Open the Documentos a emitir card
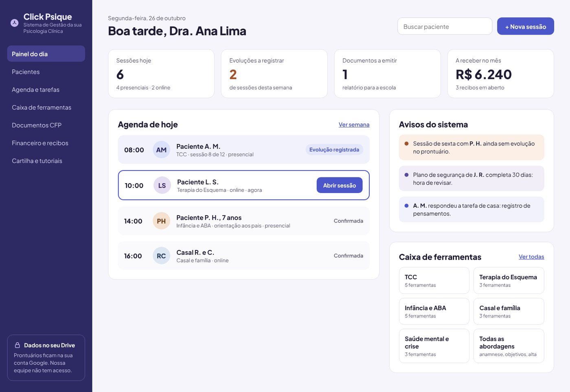570x392 pixels. 388,74
